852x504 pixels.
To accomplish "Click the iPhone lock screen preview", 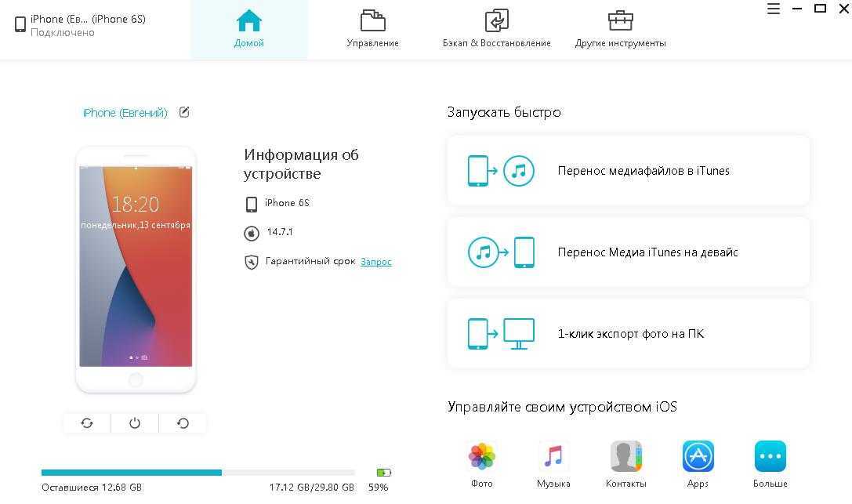I will click(136, 267).
